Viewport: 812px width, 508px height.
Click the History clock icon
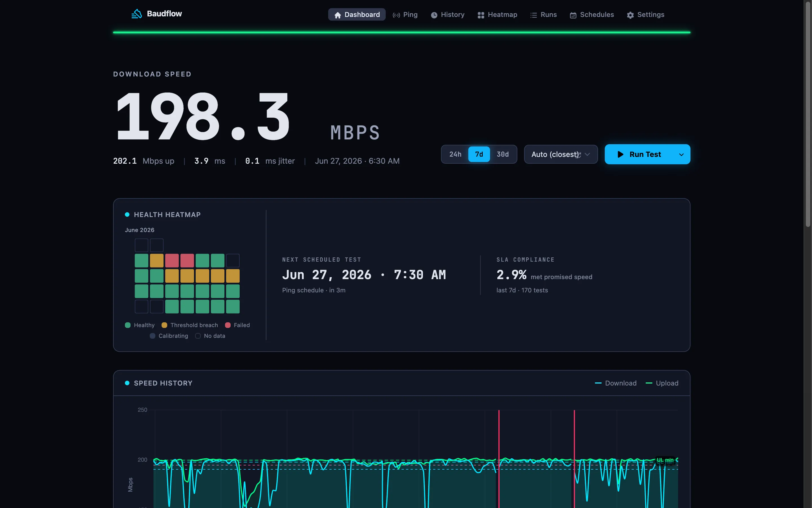pyautogui.click(x=434, y=15)
